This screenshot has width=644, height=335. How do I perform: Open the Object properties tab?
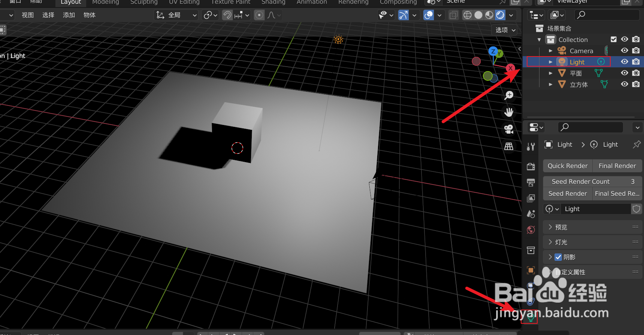click(531, 270)
